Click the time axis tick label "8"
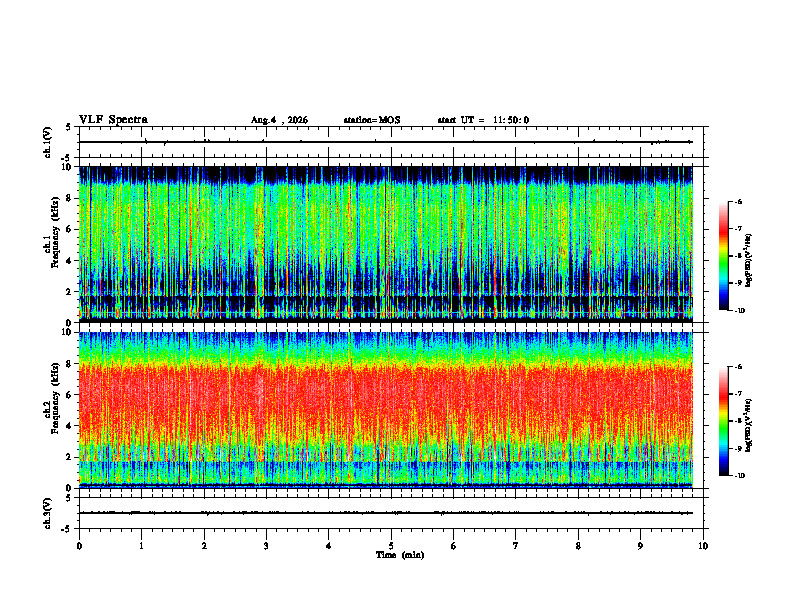 click(578, 546)
